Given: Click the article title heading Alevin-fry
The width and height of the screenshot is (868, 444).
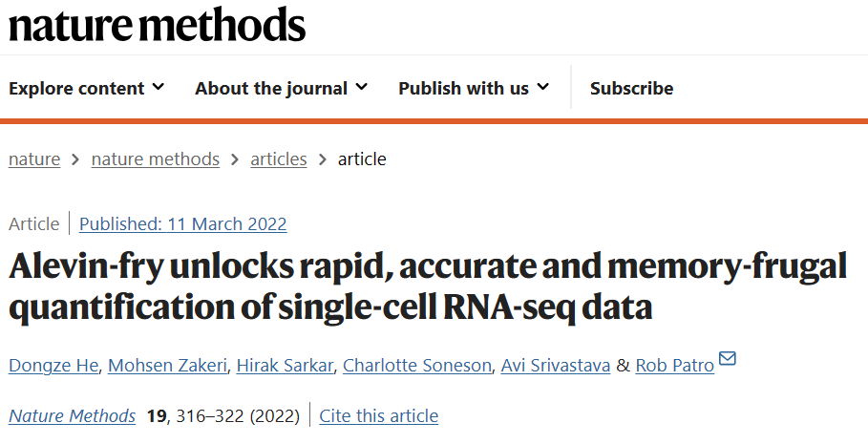Looking at the screenshot, I should pos(428,286).
